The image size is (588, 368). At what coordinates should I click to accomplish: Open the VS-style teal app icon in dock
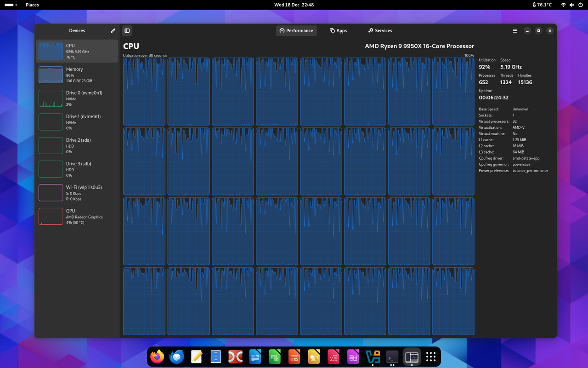point(373,356)
